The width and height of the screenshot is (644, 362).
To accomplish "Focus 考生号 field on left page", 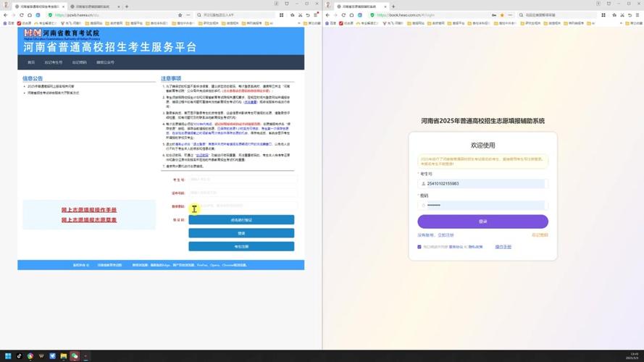I will [x=243, y=180].
